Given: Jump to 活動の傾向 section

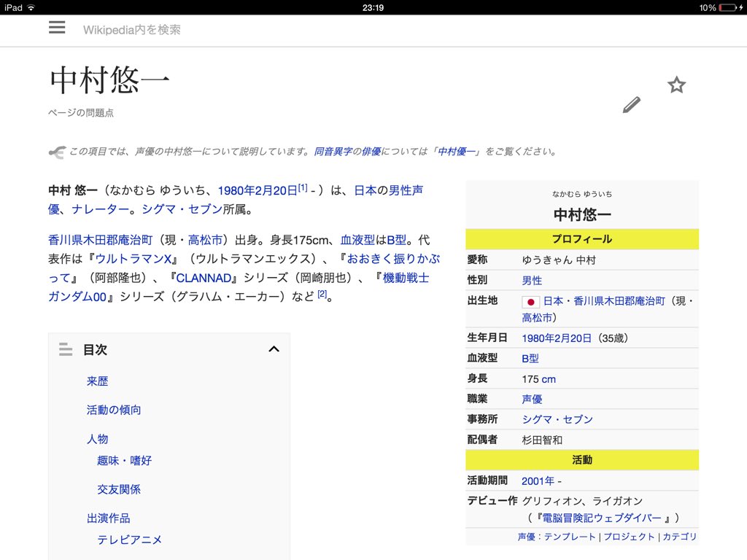Looking at the screenshot, I should pos(114,410).
